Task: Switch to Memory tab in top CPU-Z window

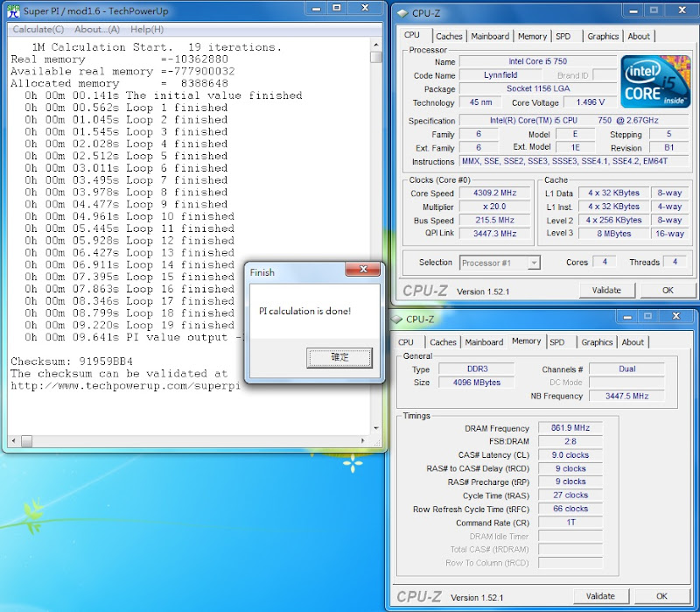Action: pos(532,37)
